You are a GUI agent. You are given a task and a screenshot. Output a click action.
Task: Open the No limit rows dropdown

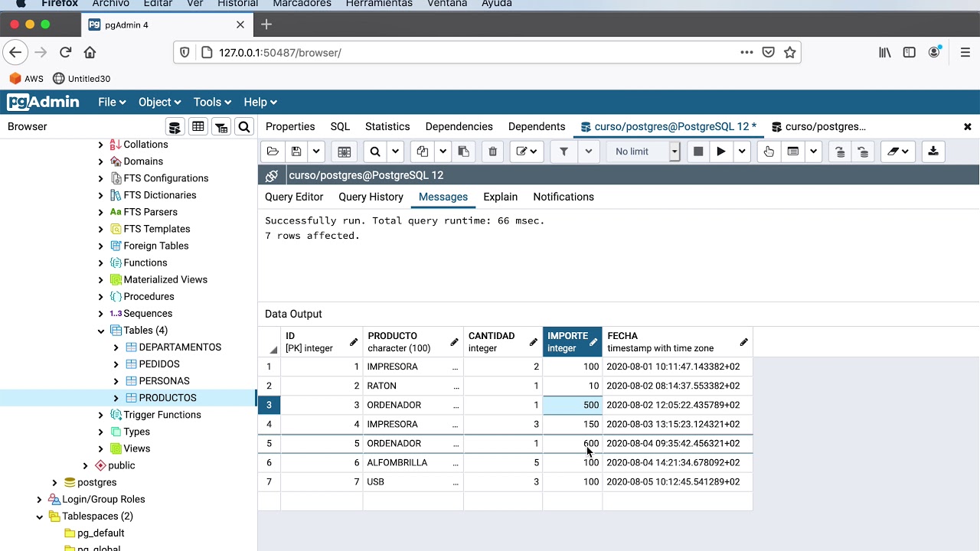tap(644, 152)
